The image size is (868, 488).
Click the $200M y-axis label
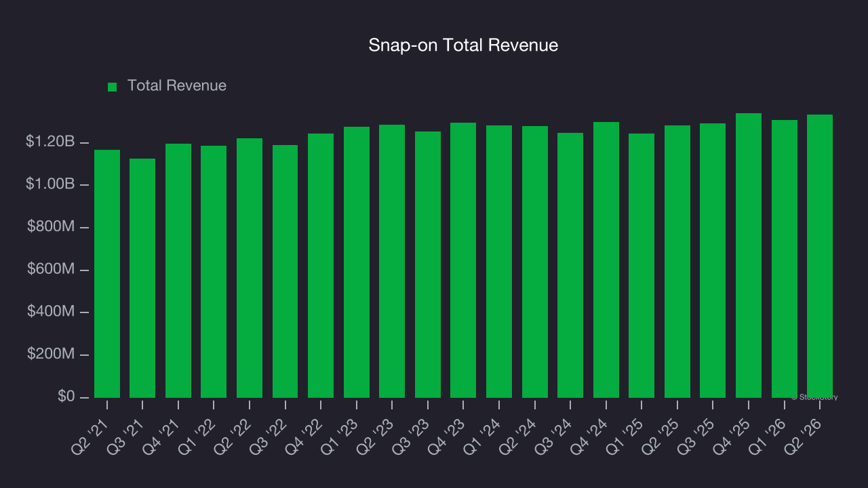(51, 354)
